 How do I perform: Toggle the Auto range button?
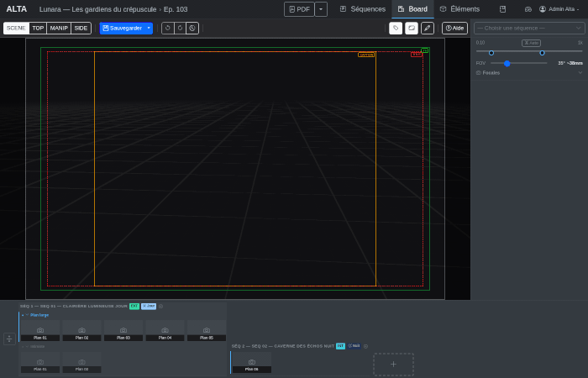coord(531,42)
